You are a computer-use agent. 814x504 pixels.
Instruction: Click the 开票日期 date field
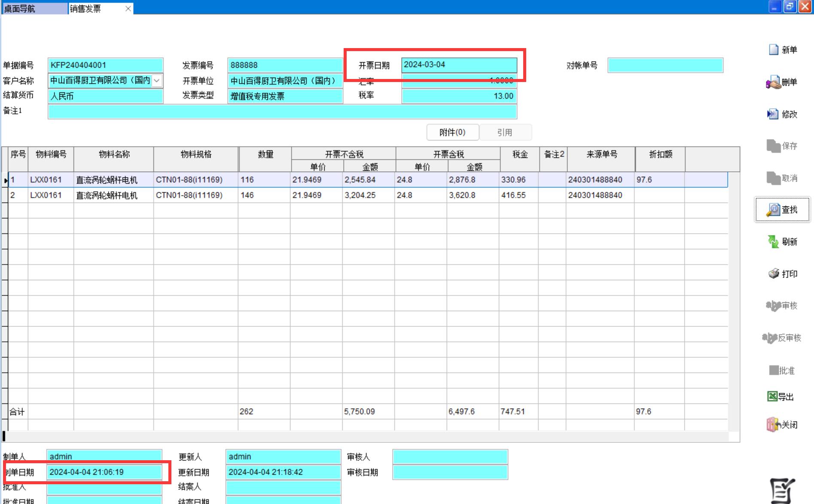point(459,65)
